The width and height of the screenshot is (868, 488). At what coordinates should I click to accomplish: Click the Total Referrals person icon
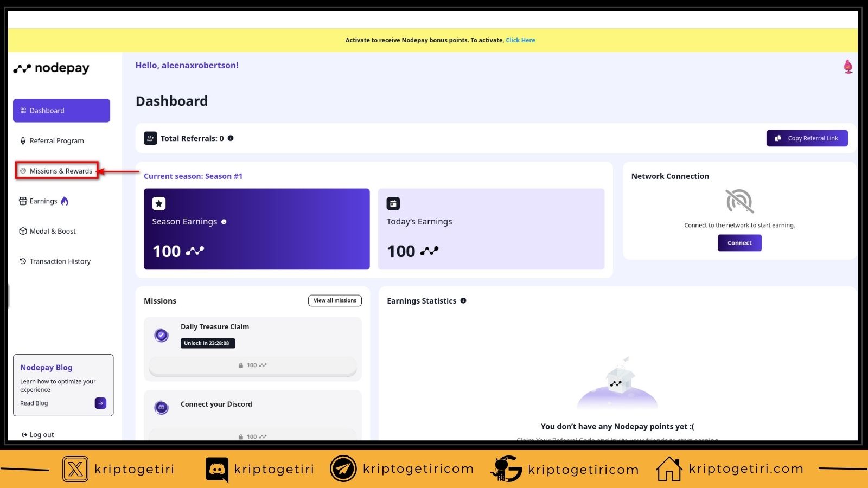pyautogui.click(x=150, y=138)
